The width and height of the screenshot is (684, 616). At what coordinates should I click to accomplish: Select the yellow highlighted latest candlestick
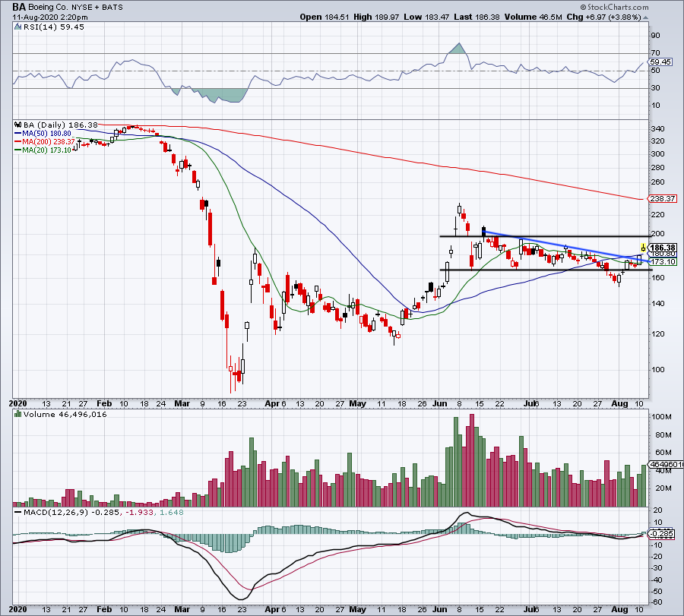pyautogui.click(x=643, y=248)
